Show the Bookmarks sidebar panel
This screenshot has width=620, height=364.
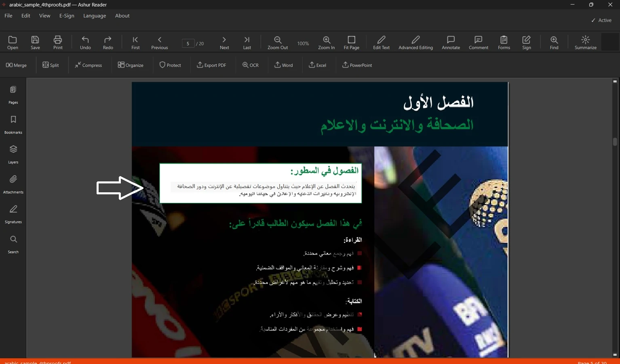[x=13, y=125]
